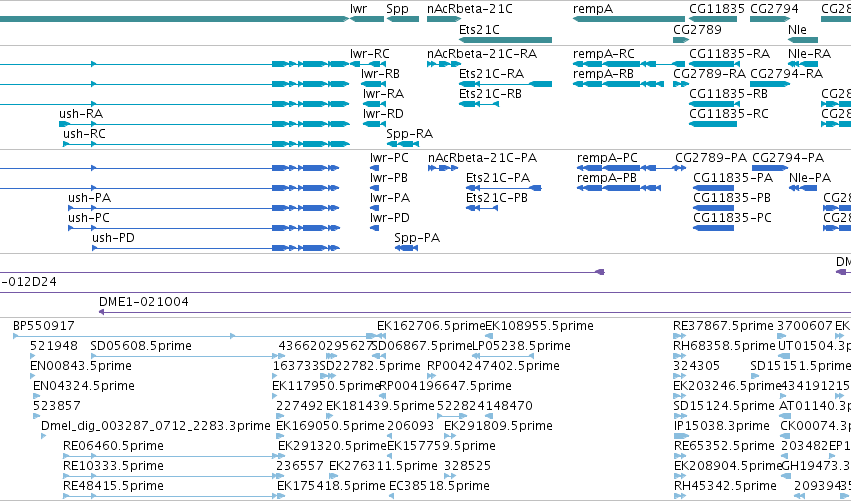The image size is (851, 501).
Task: Select the Spp-RA transcript feature
Action: [403, 144]
